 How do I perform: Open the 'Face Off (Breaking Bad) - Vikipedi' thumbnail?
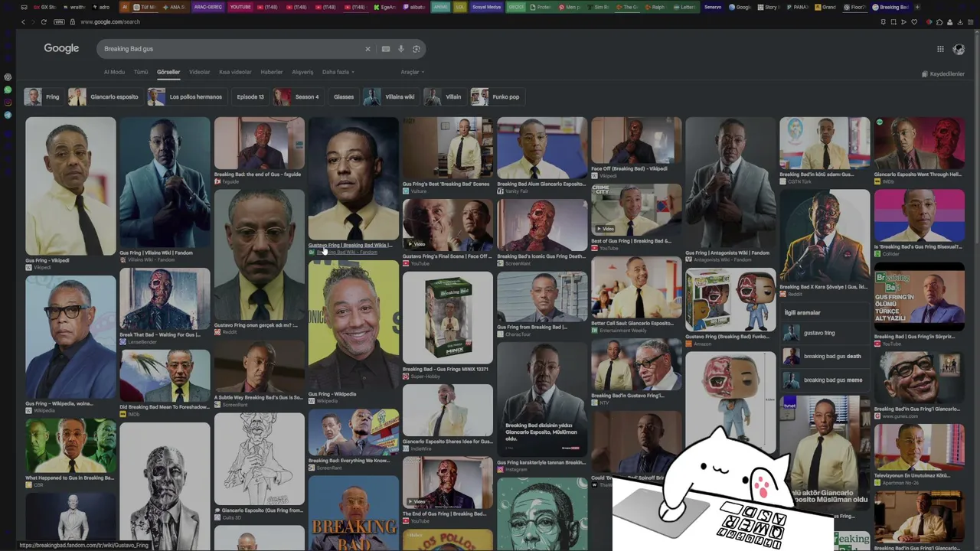pos(636,140)
